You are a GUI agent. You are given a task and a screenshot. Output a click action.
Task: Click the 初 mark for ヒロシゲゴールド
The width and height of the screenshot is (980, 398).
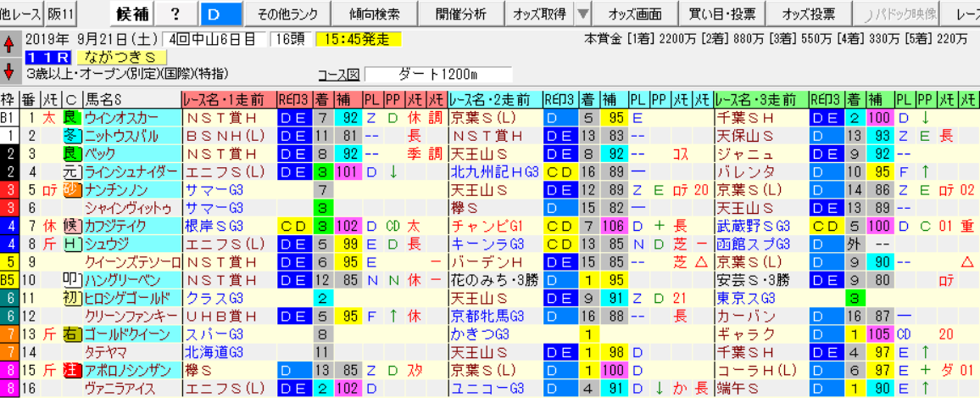pyautogui.click(x=71, y=299)
